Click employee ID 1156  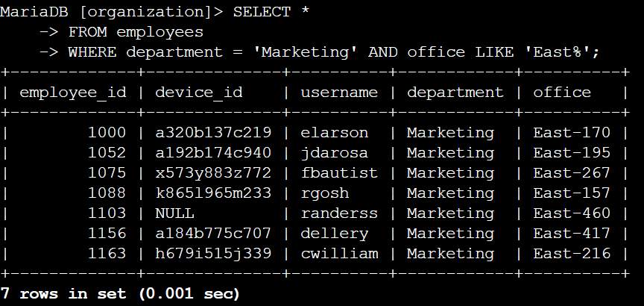(107, 234)
